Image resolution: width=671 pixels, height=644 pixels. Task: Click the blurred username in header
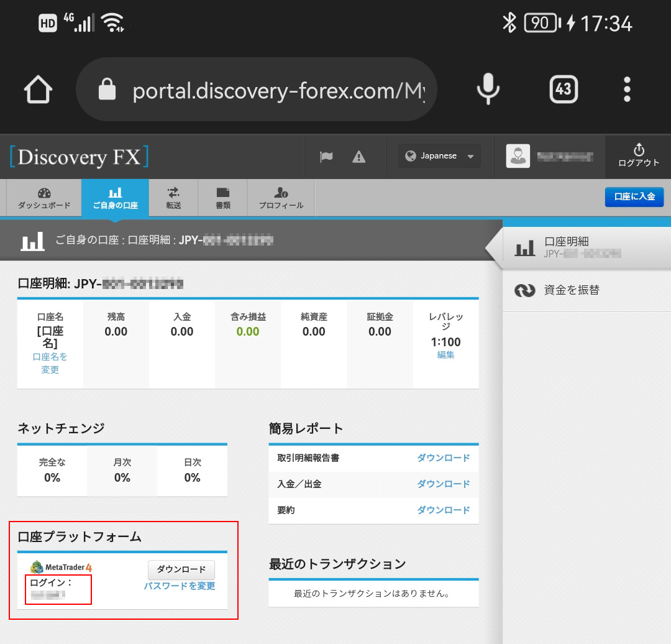(565, 157)
